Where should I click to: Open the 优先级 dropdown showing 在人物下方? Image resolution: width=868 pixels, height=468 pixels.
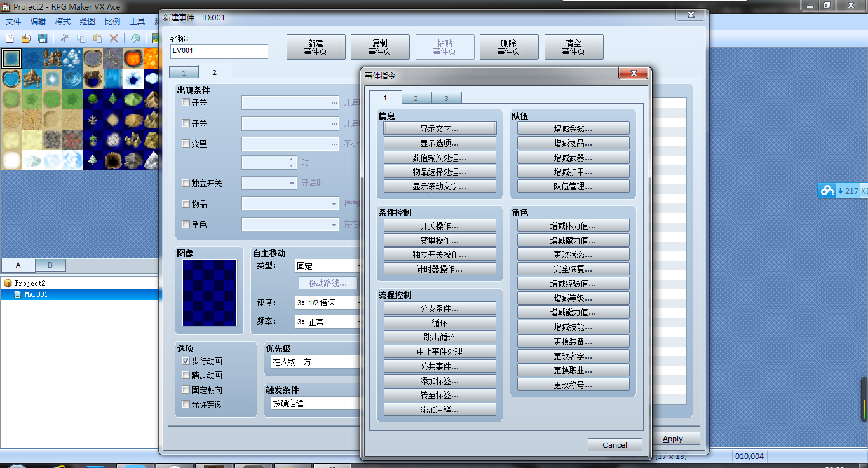pyautogui.click(x=316, y=362)
